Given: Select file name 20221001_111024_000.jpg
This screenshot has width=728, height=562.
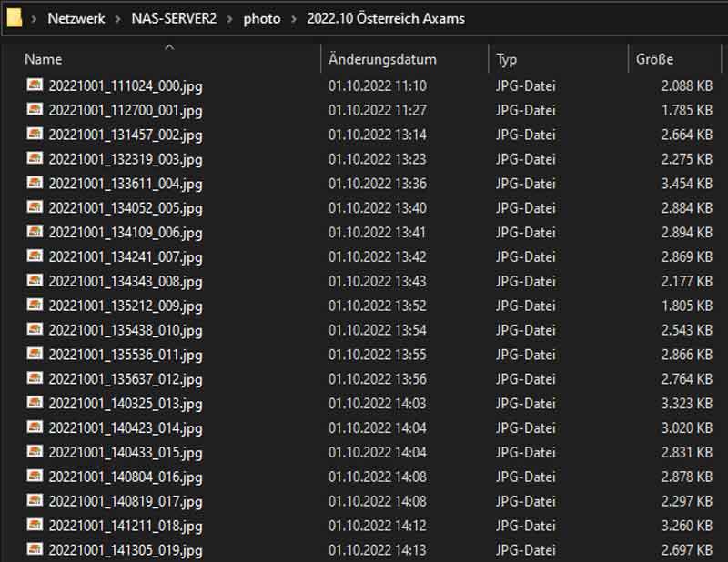Looking at the screenshot, I should [126, 86].
